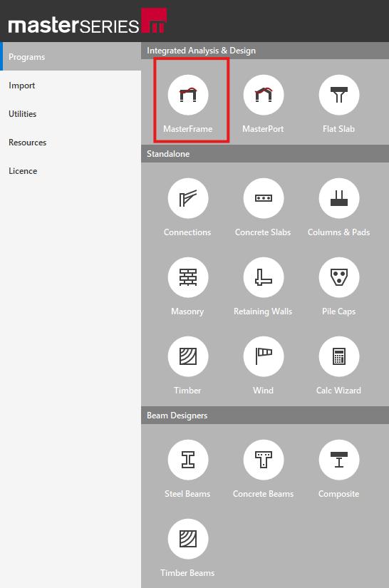Screen dimensions: 389x588
Task: Click the Composite text label
Action: point(339,494)
